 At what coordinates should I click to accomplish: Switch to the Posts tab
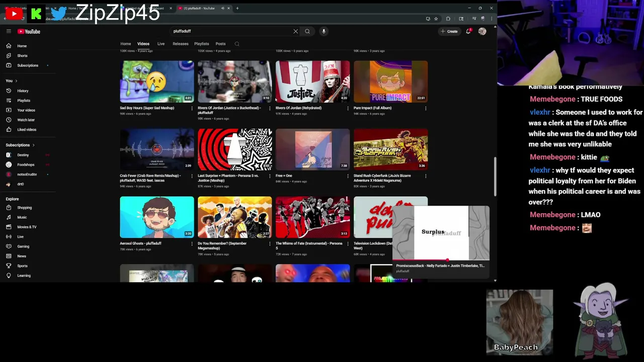point(220,44)
